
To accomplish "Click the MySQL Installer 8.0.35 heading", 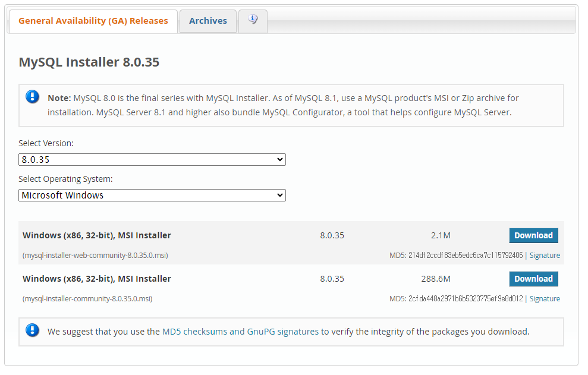I will pyautogui.click(x=89, y=62).
